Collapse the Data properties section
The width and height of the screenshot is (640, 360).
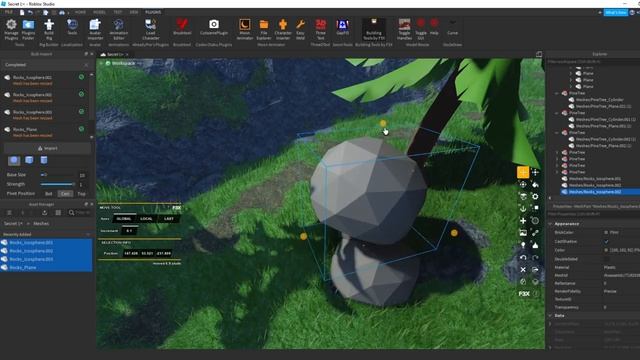550,316
